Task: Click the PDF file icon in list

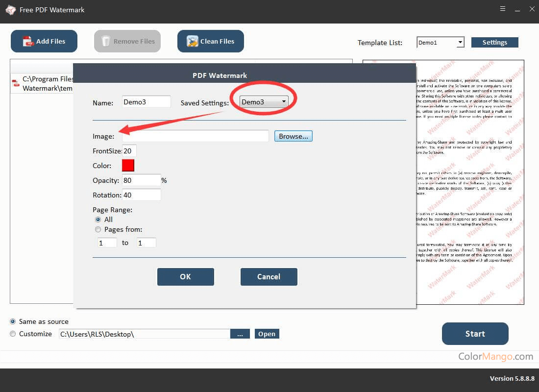Action: point(16,83)
